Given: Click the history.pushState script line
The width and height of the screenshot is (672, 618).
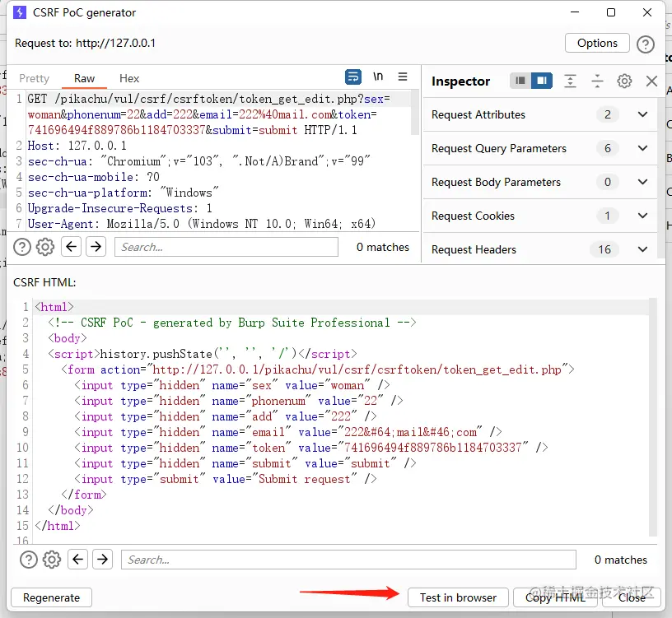Looking at the screenshot, I should click(203, 354).
